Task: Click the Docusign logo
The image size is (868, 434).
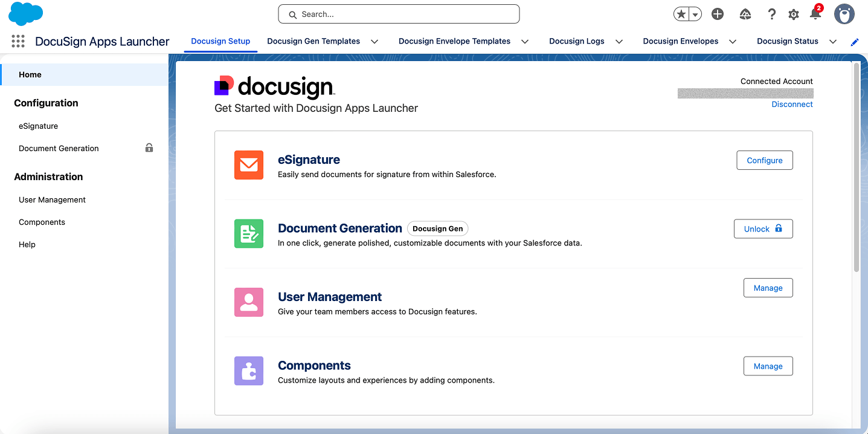Action: [274, 87]
